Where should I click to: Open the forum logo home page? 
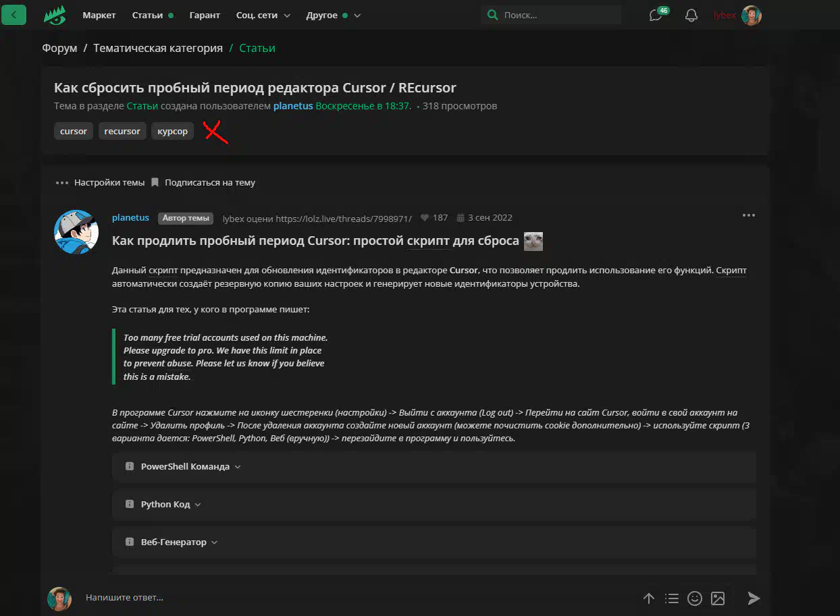pos(55,15)
